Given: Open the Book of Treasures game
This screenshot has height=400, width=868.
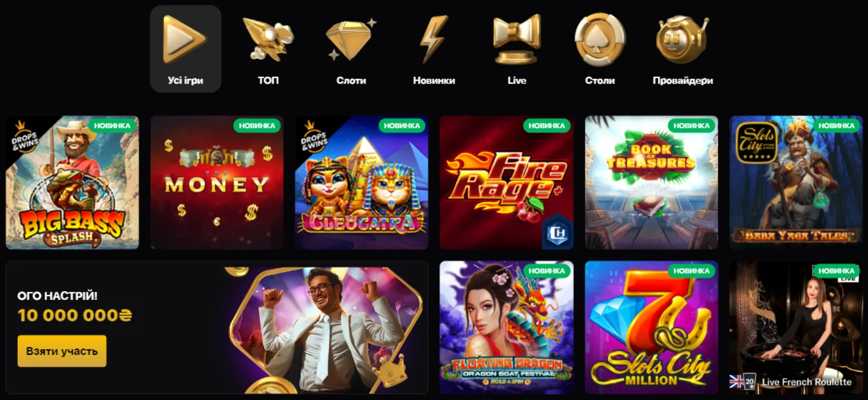Looking at the screenshot, I should pos(651,183).
